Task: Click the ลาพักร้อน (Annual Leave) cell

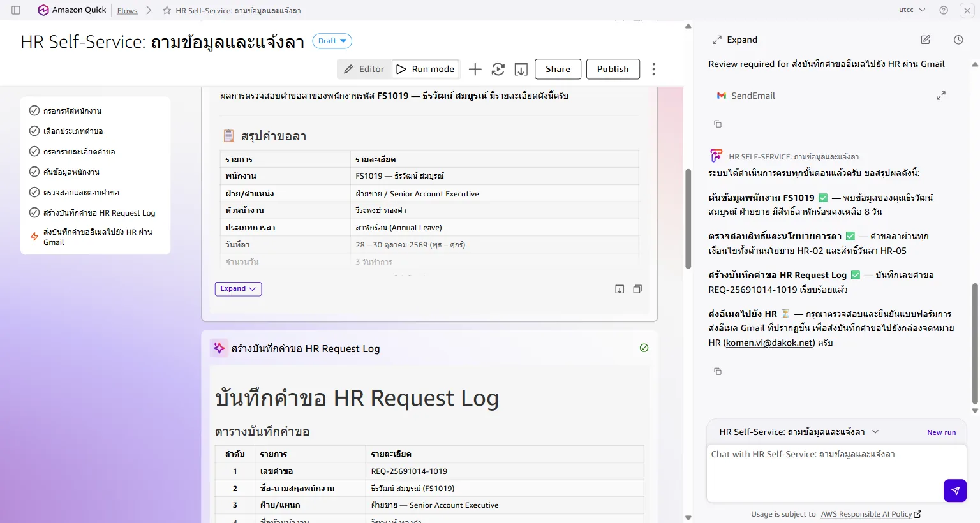Action: pos(494,228)
